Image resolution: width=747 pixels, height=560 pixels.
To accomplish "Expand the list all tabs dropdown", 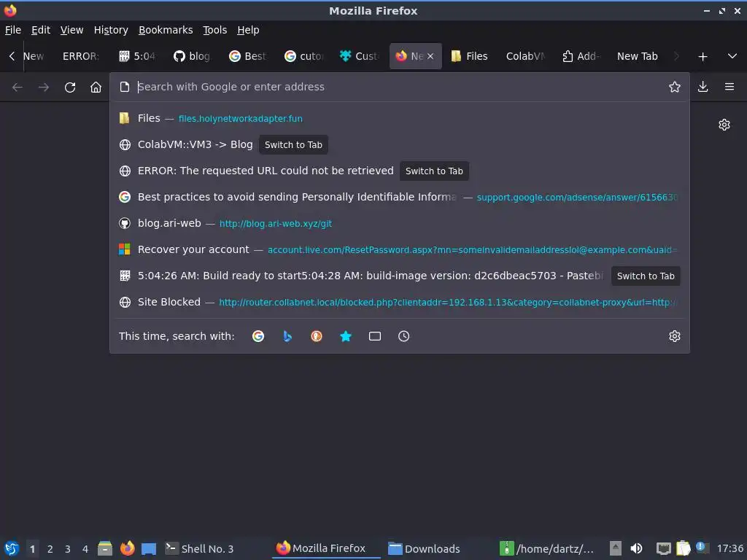I will 732,56.
